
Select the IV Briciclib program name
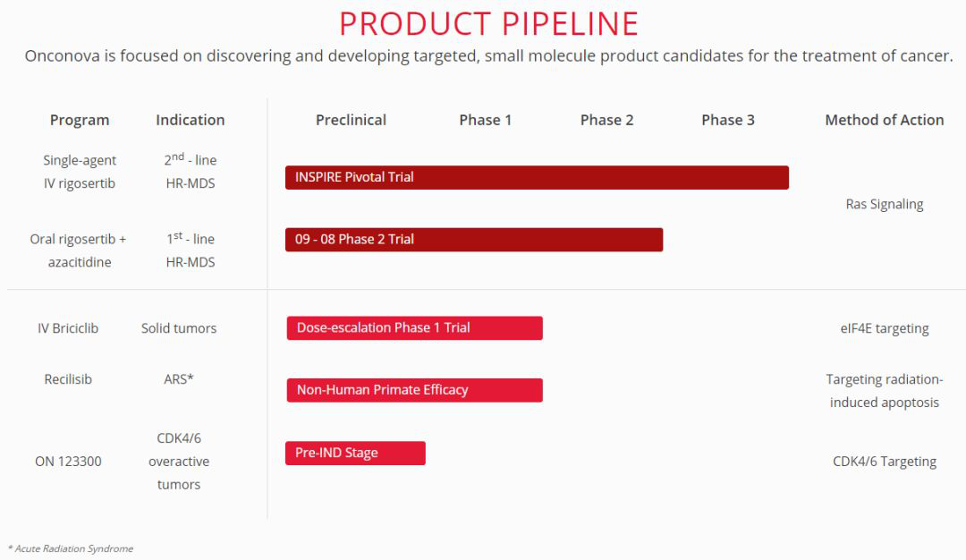pos(68,327)
